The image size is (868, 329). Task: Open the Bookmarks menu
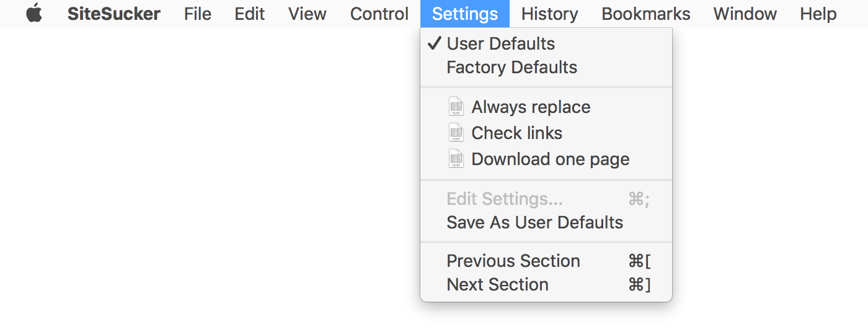tap(646, 14)
